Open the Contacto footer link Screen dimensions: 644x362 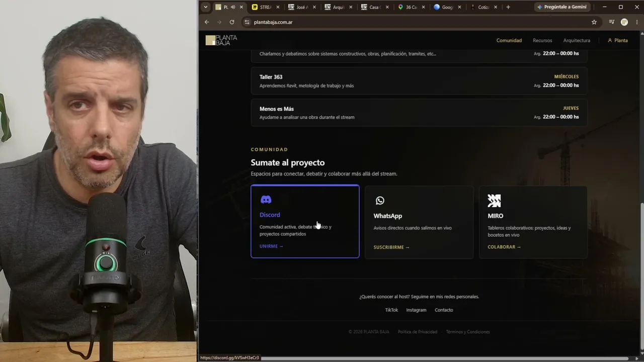(x=444, y=310)
